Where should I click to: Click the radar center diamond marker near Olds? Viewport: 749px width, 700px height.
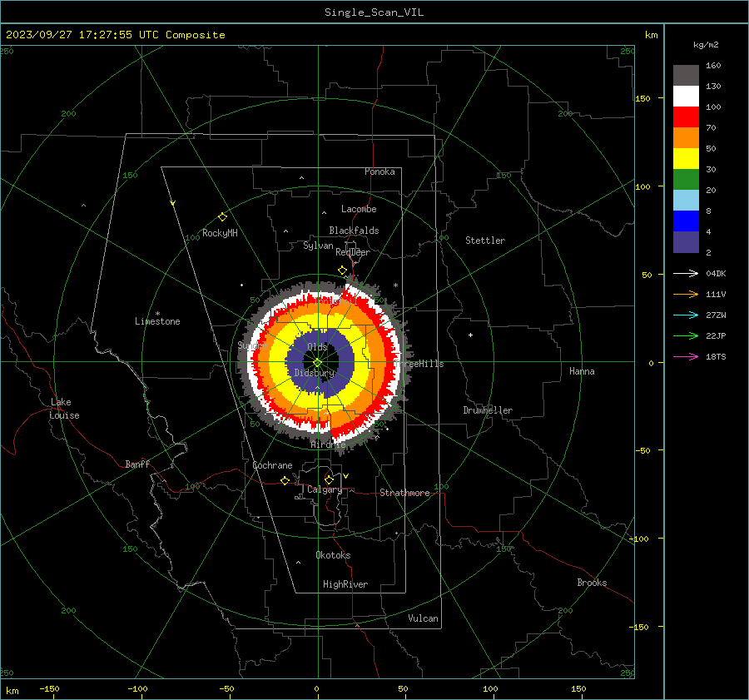coord(318,363)
